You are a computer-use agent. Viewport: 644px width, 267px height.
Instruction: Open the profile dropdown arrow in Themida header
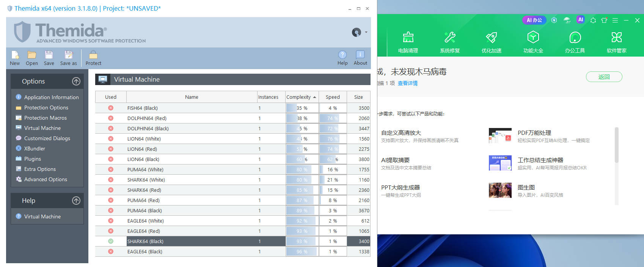366,32
